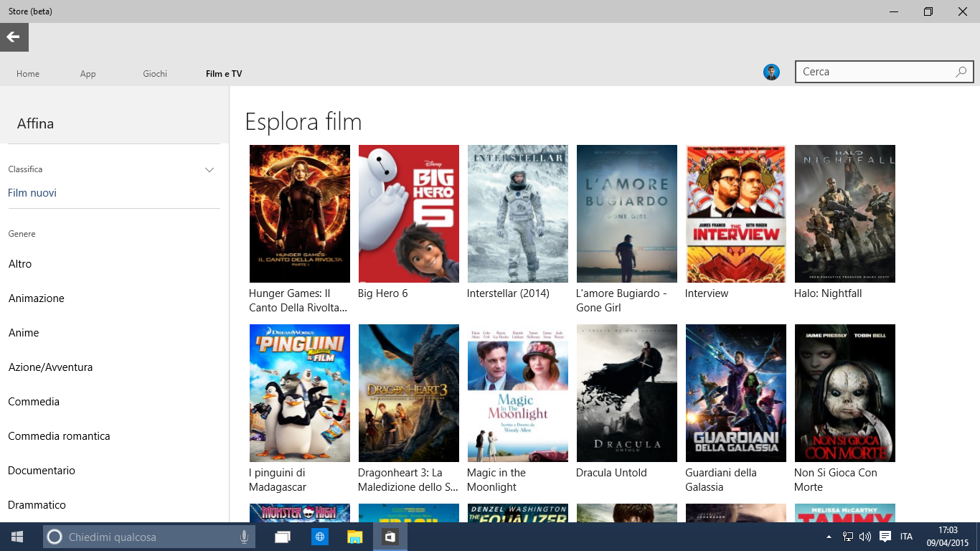Open the Dracula Untold poster
The width and height of the screenshot is (980, 551).
point(627,393)
